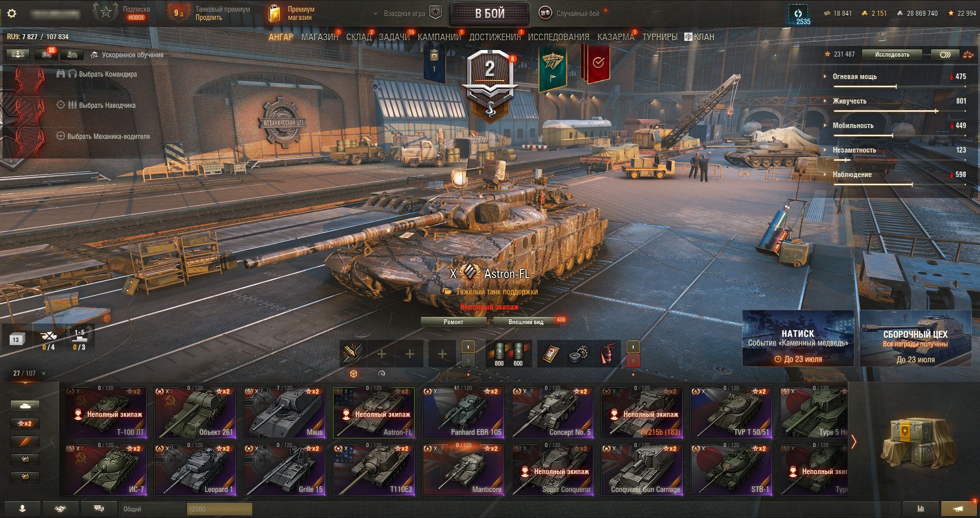Click the fire extinguisher consumable slot

click(x=606, y=354)
